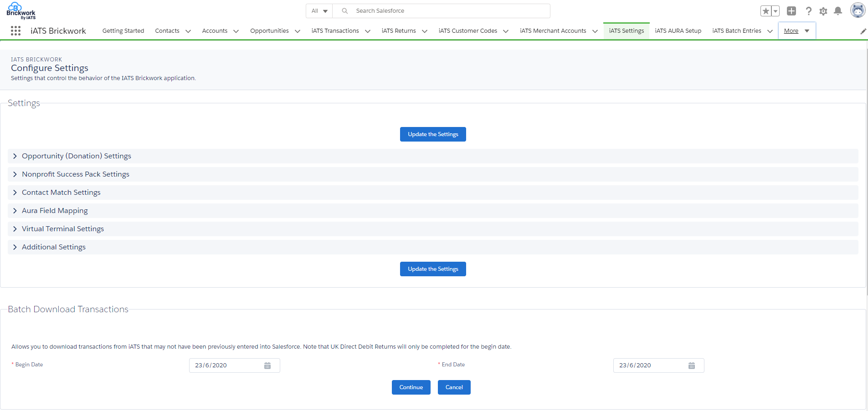Open the notifications bell icon
The height and width of the screenshot is (411, 868).
(838, 11)
